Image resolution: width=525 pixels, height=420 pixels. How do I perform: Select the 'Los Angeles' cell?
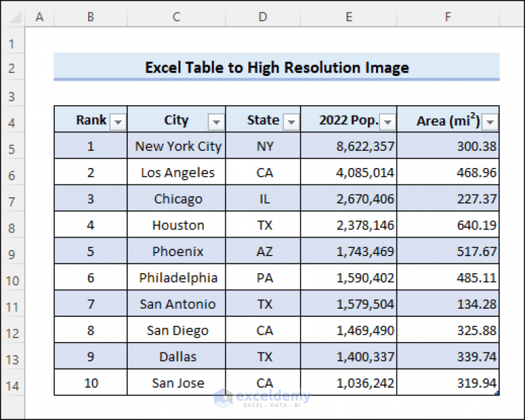[x=176, y=171]
